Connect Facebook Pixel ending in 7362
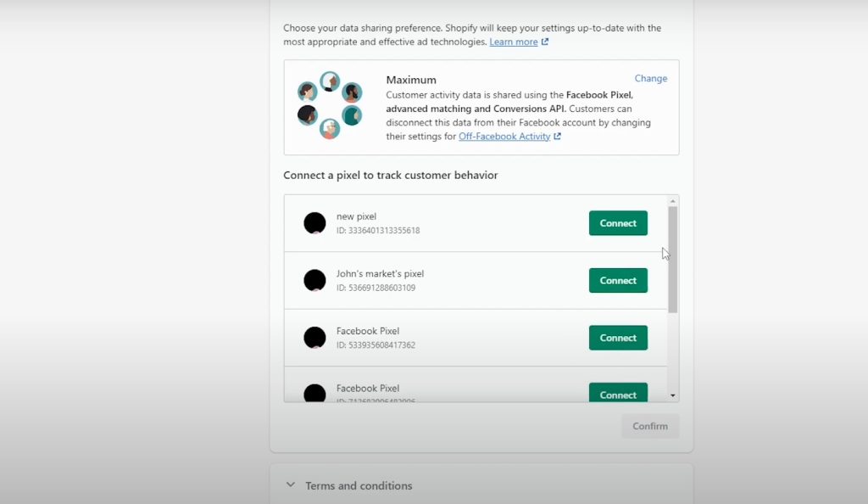The height and width of the screenshot is (504, 868). 618,338
